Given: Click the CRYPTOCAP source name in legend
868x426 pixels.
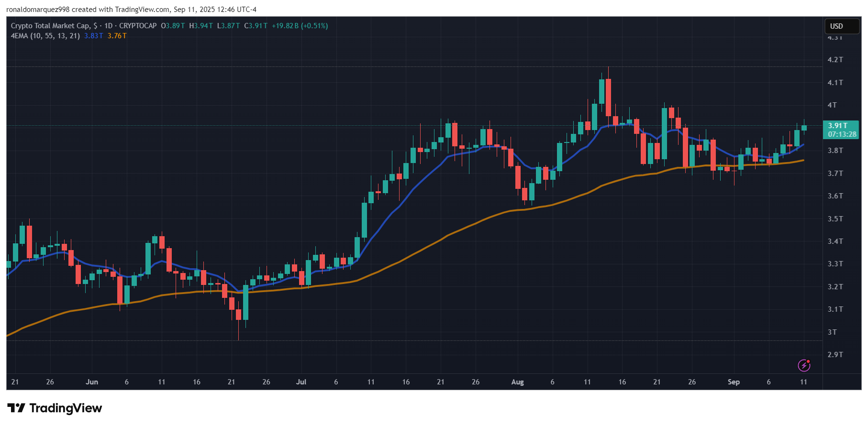Looking at the screenshot, I should [x=138, y=26].
